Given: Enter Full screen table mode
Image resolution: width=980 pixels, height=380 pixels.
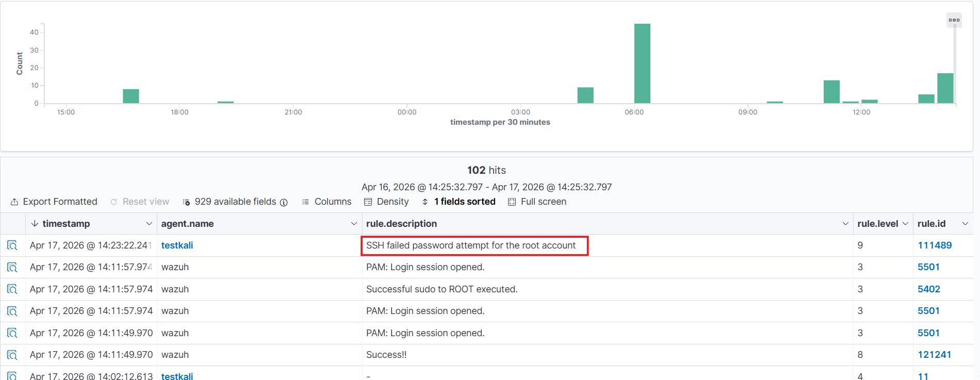Looking at the screenshot, I should pos(537,202).
